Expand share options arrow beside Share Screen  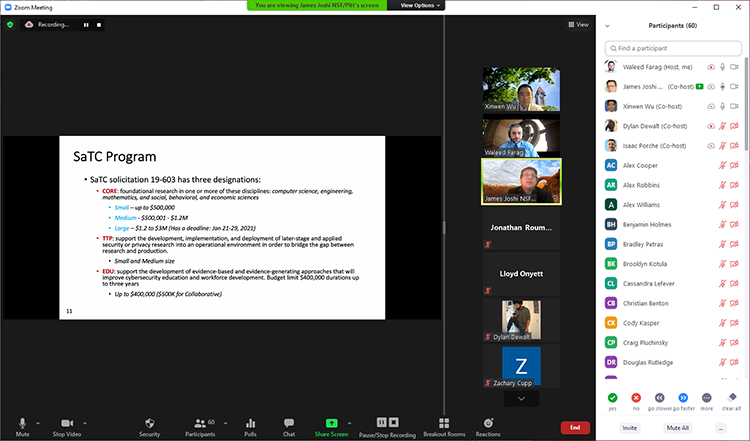click(349, 423)
